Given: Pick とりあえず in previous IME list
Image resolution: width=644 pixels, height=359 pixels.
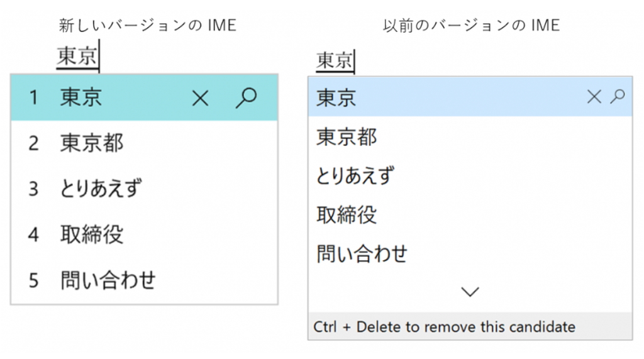Looking at the screenshot, I should (470, 175).
